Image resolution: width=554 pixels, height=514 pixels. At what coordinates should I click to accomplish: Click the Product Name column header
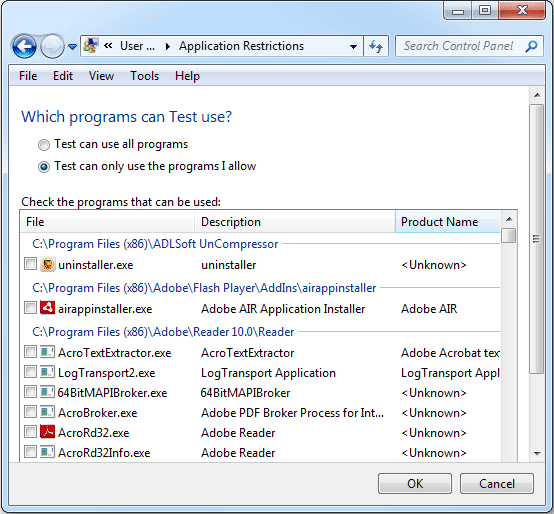[x=448, y=222]
